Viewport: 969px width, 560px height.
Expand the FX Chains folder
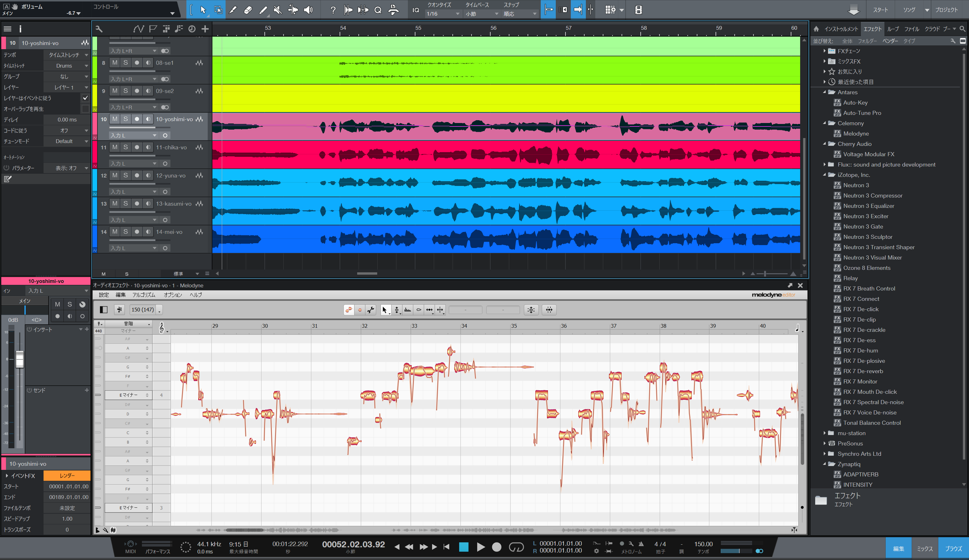(825, 51)
